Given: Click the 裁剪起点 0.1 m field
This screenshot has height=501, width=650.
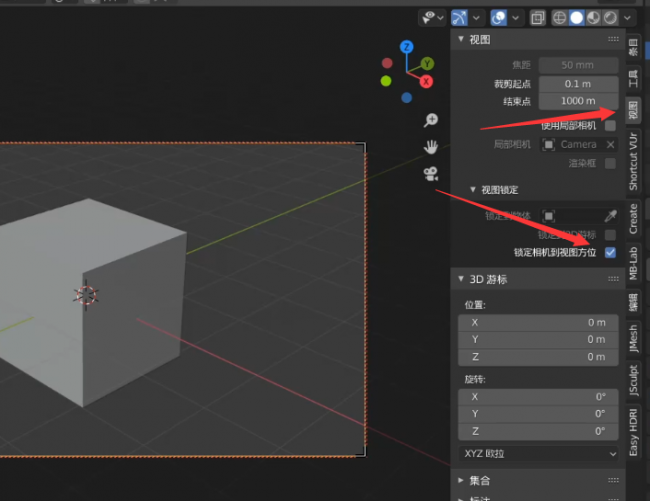Looking at the screenshot, I should pyautogui.click(x=578, y=84).
